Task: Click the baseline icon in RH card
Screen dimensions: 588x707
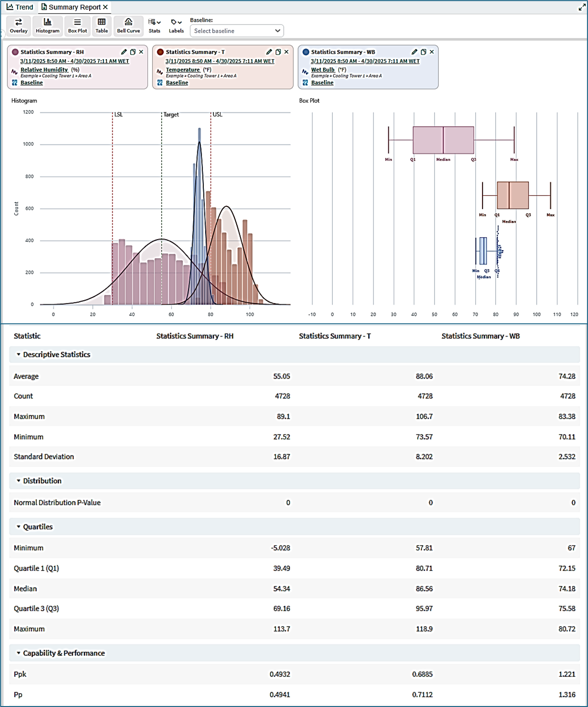Action: 15,83
